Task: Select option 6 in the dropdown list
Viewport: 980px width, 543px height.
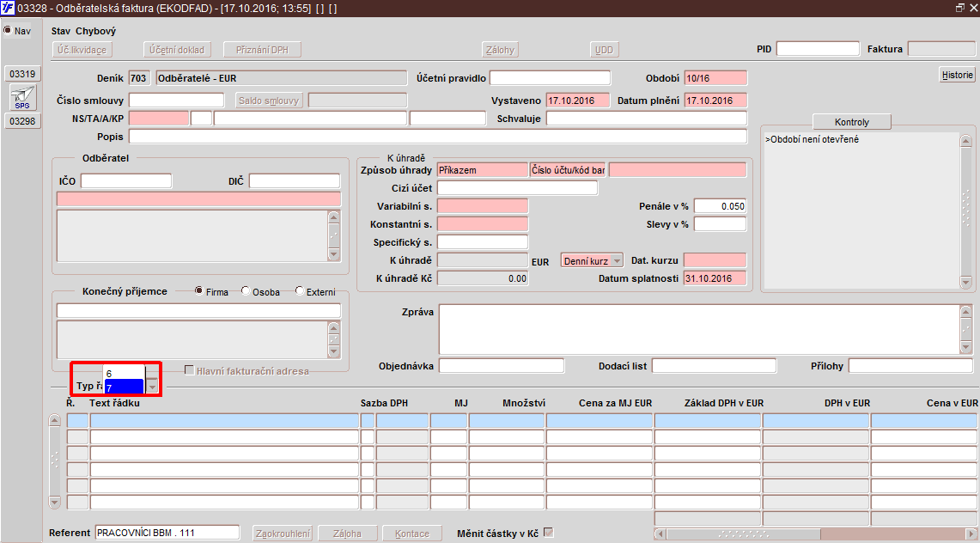Action: 122,374
